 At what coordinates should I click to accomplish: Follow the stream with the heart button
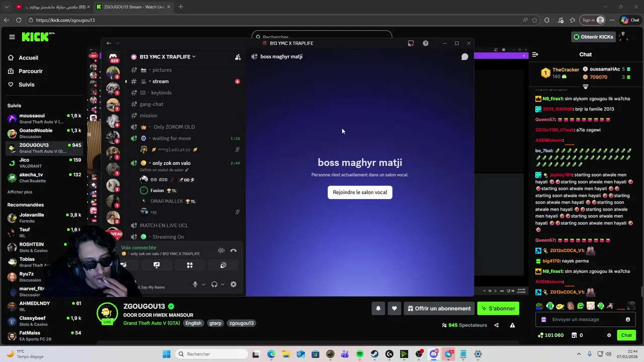394,309
